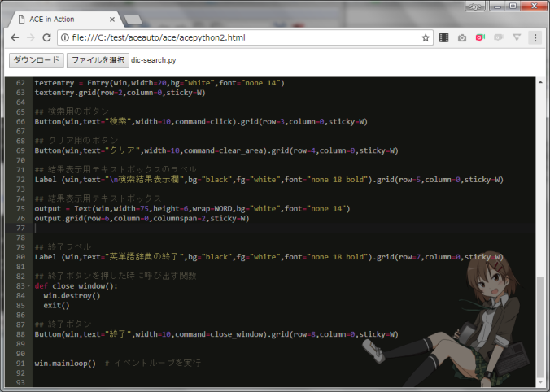View site info icon in address bar
The height and width of the screenshot is (392, 550).
(x=65, y=37)
